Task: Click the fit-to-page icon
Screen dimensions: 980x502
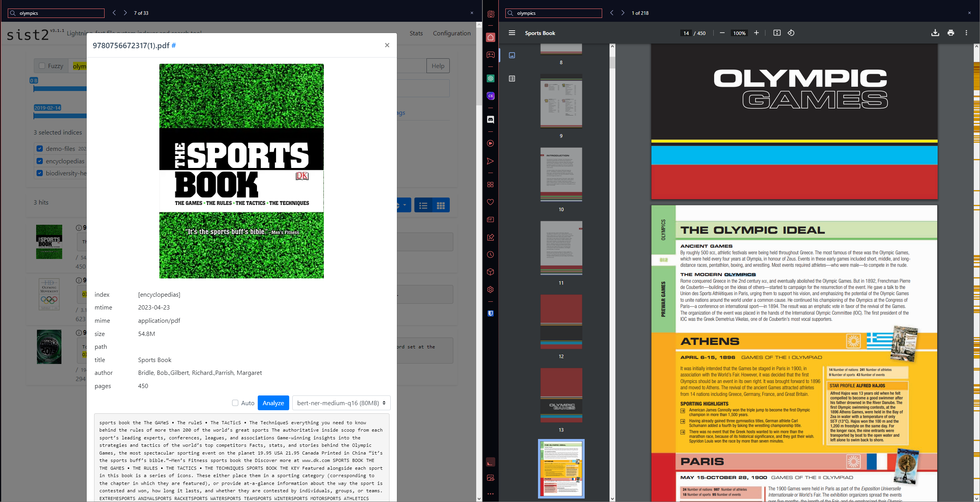Action: point(777,33)
